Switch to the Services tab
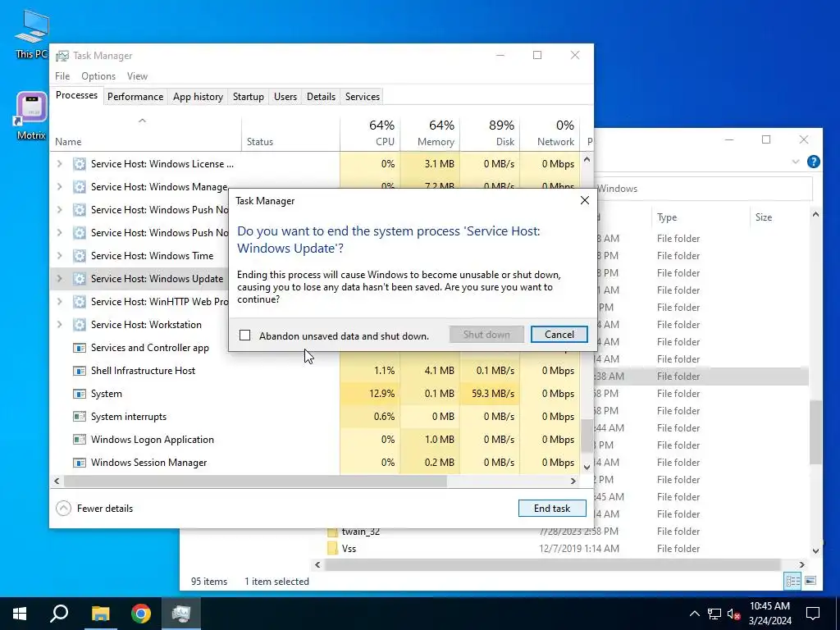 [x=362, y=97]
